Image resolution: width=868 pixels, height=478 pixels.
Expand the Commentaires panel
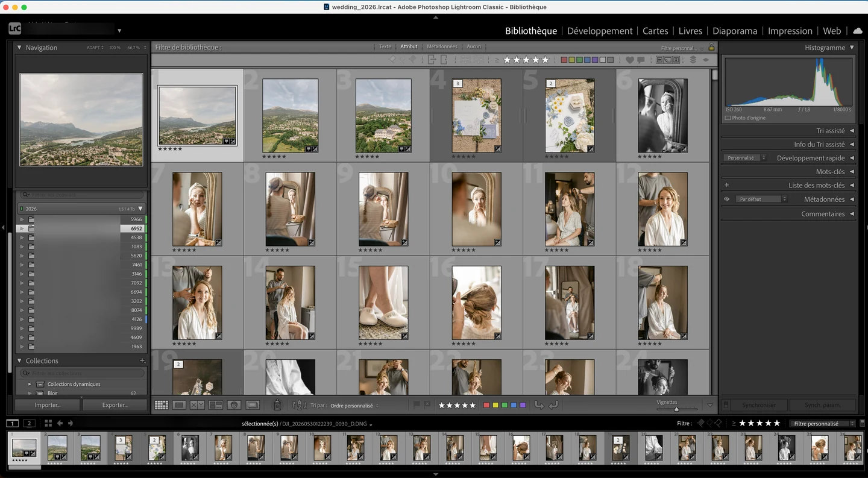tap(852, 214)
